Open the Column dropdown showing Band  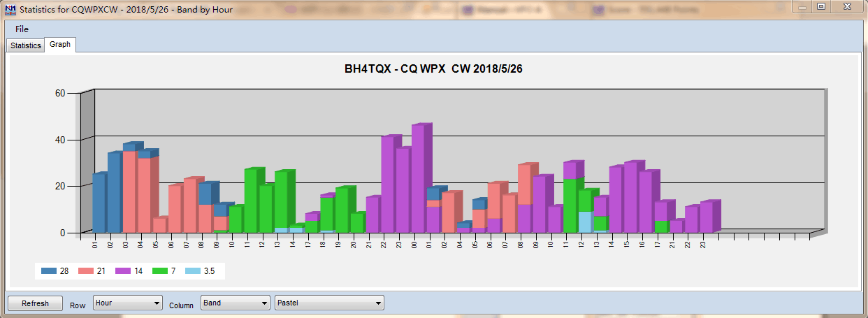point(235,303)
